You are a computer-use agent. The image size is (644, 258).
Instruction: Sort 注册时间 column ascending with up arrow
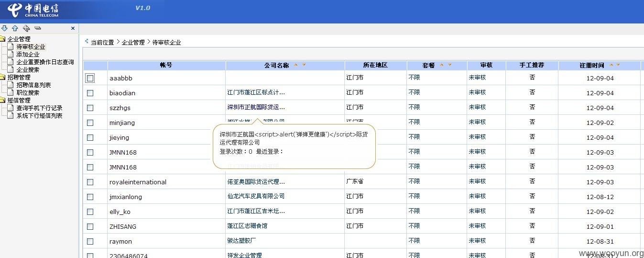coord(611,65)
